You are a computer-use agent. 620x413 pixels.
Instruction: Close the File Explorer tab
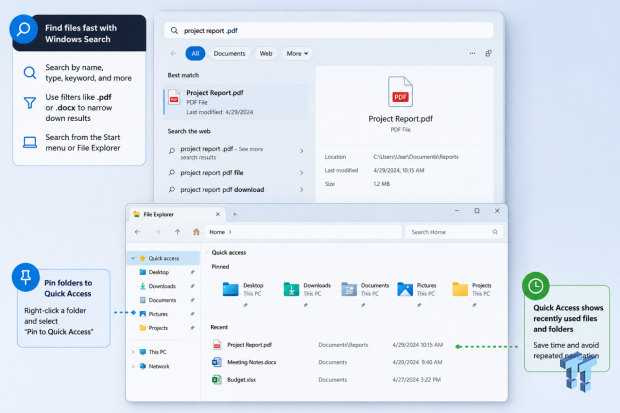point(217,214)
